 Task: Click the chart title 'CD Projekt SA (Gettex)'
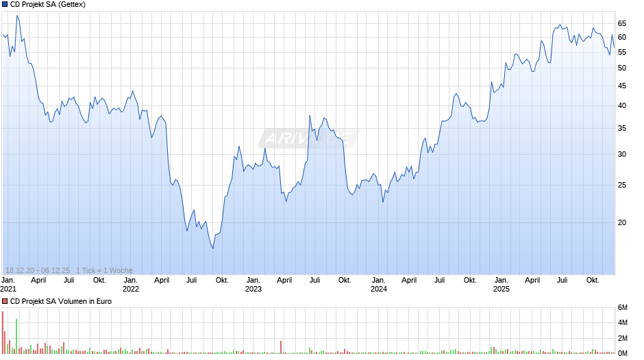(x=48, y=5)
